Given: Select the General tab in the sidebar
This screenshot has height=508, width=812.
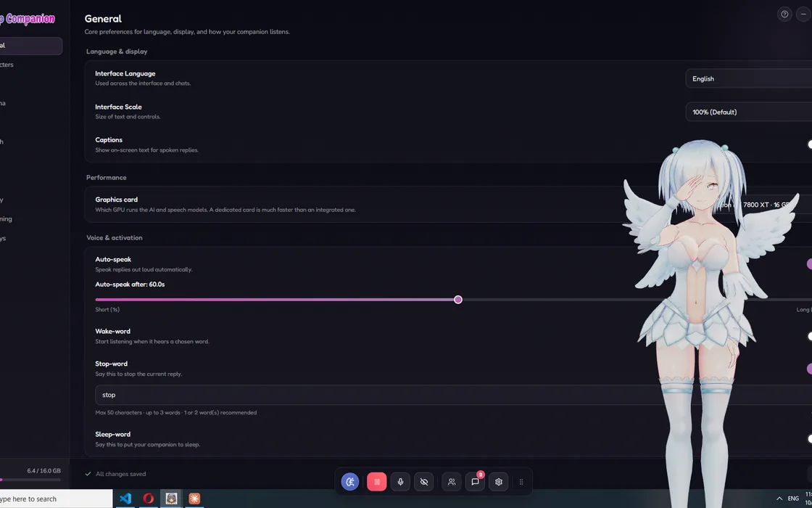Looking at the screenshot, I should pyautogui.click(x=31, y=46).
